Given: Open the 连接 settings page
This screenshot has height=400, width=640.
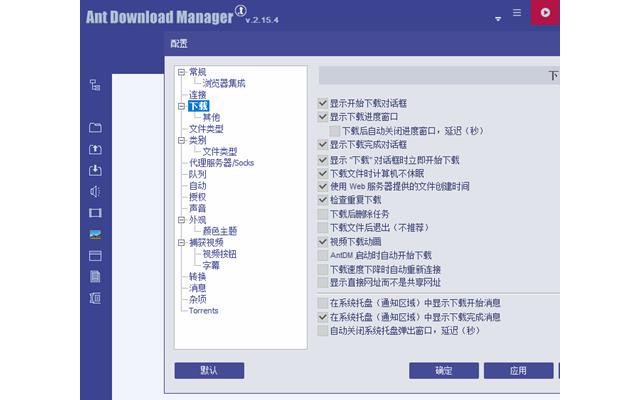Looking at the screenshot, I should point(198,95).
